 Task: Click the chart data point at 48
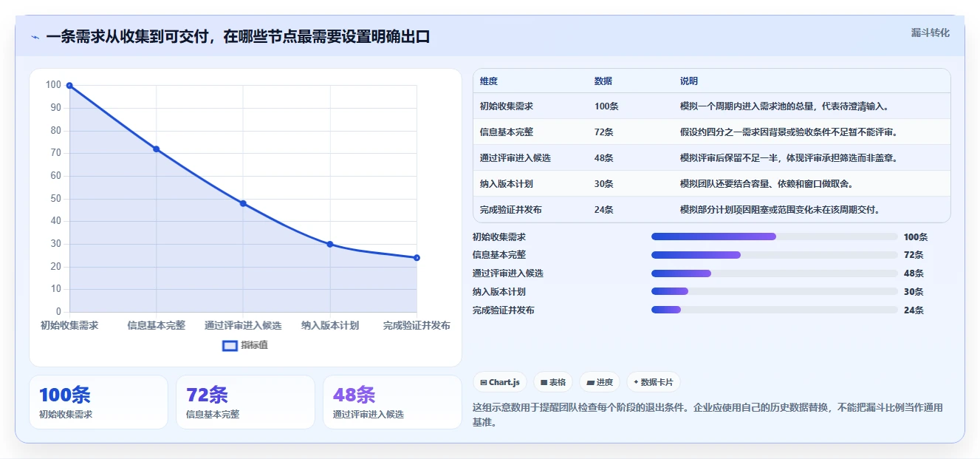[243, 203]
